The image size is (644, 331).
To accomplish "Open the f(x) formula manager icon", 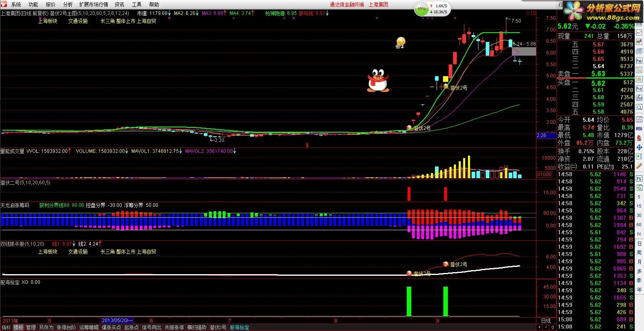I will [639, 98].
